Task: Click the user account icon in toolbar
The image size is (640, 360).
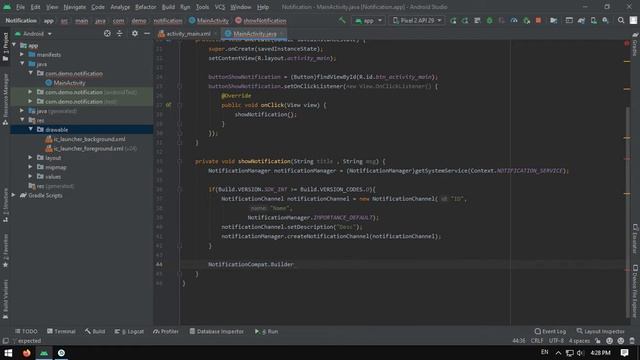Action: pyautogui.click(x=633, y=20)
